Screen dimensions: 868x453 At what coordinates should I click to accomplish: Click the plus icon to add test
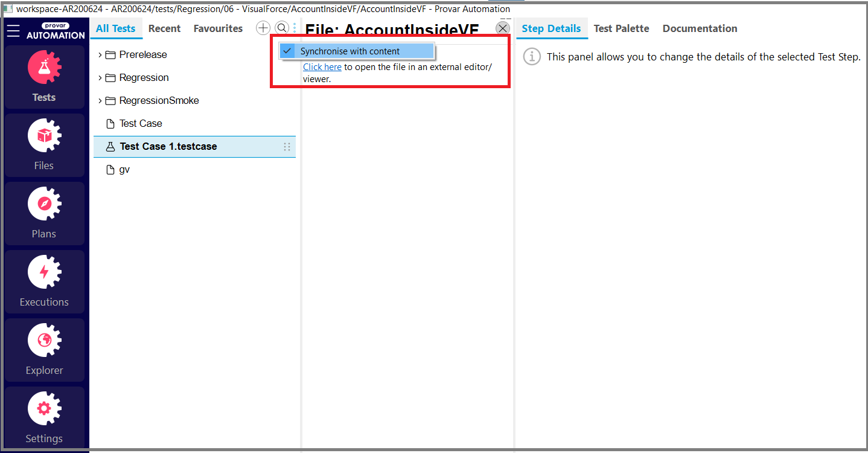click(263, 28)
